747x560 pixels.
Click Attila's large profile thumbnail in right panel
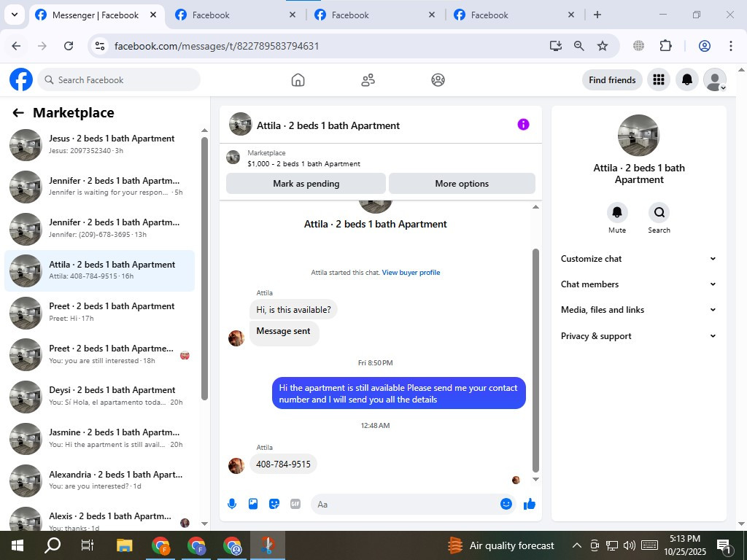[x=638, y=135]
